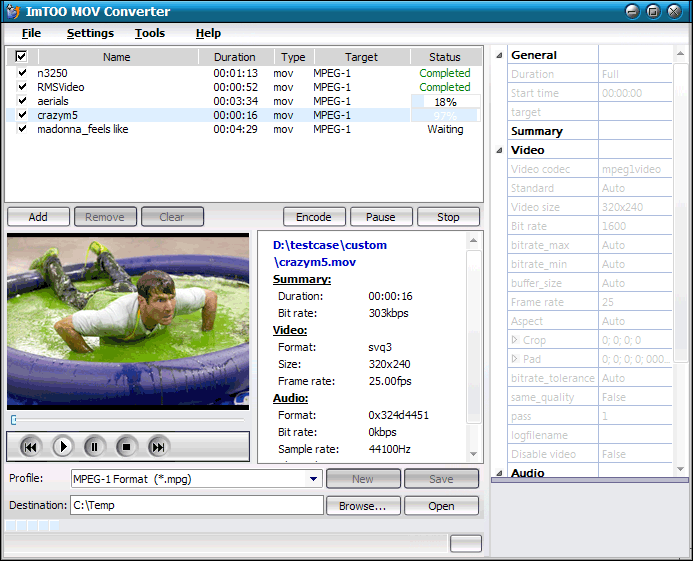Select the aerials file row

point(244,101)
